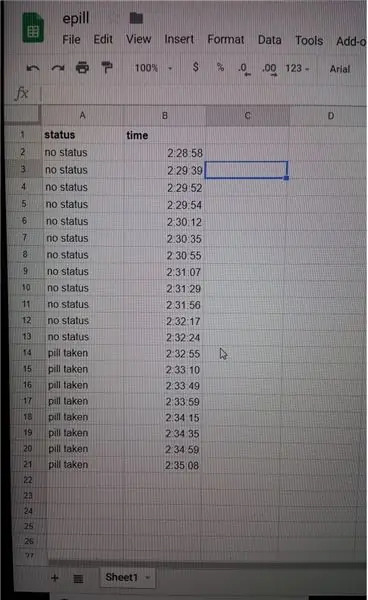Apply currency format with dollar icon

click(195, 67)
